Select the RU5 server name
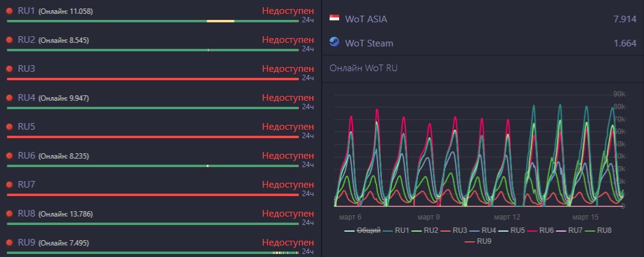644x257 pixels. 27,127
